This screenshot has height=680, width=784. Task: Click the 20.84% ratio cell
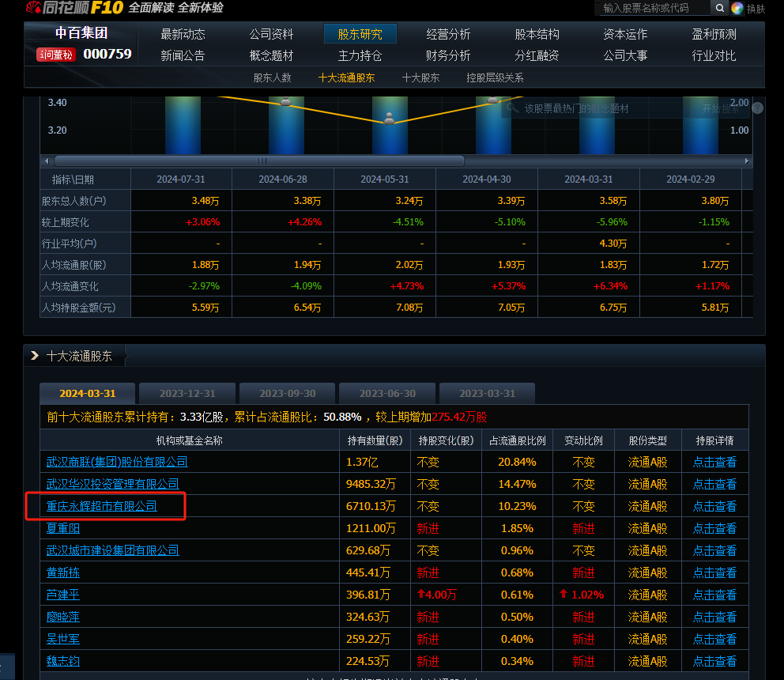coord(517,462)
